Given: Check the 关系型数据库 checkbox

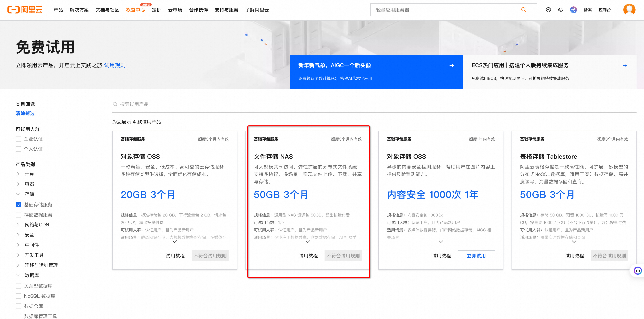Looking at the screenshot, I should pyautogui.click(x=18, y=286).
